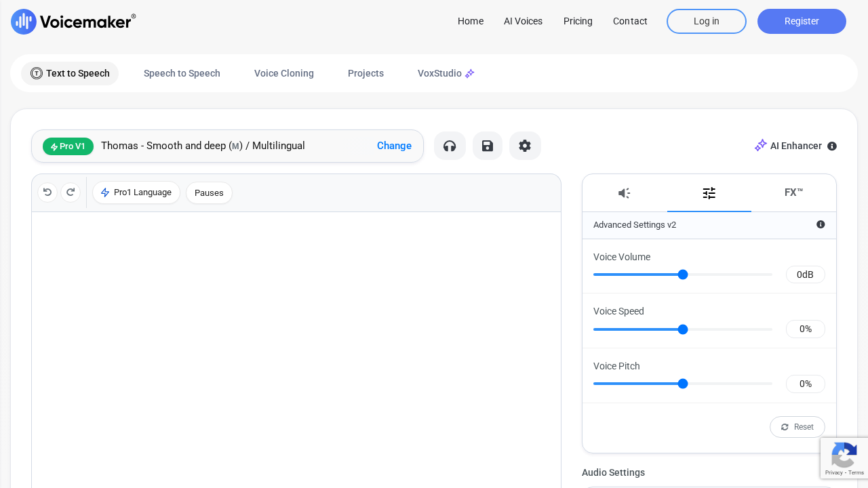
Task: Select the speaker tab icon
Action: pyautogui.click(x=624, y=193)
